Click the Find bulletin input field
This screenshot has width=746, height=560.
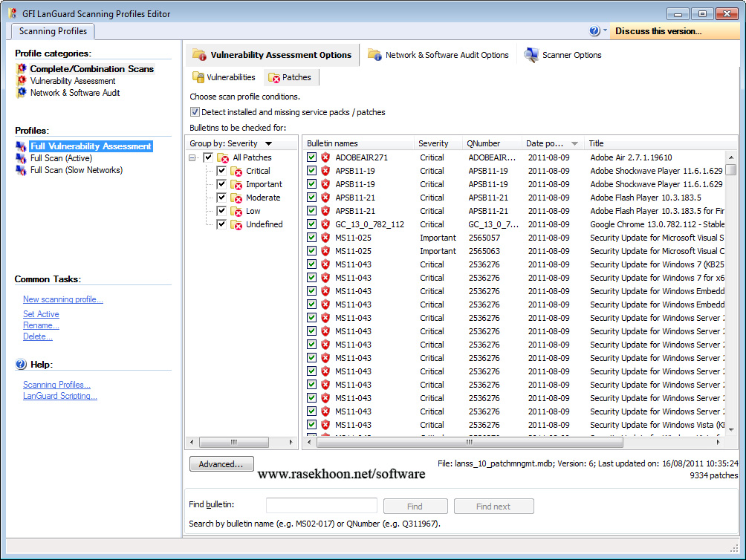[322, 505]
